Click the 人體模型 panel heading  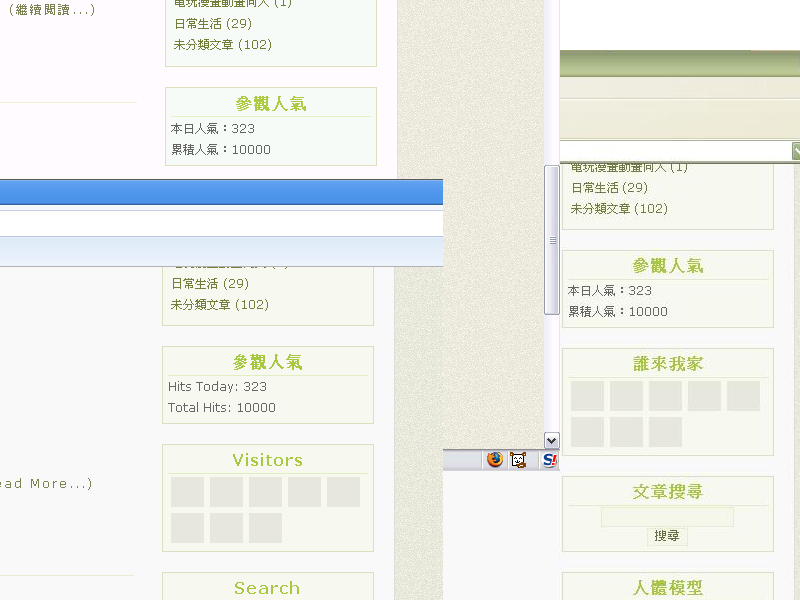click(x=668, y=588)
